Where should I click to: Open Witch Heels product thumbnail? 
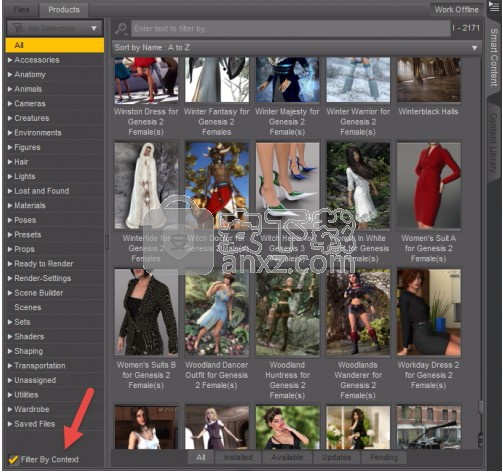coord(287,185)
